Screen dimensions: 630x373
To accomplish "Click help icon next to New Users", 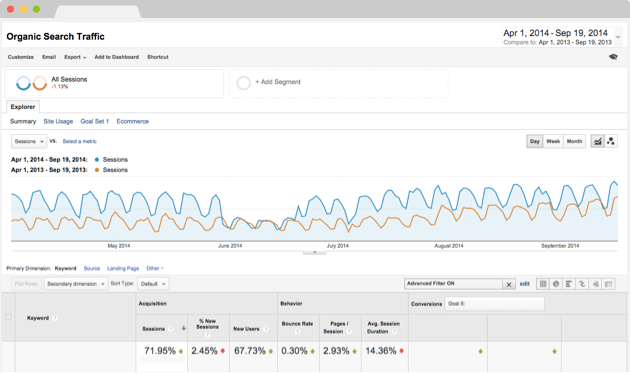I will tap(265, 329).
